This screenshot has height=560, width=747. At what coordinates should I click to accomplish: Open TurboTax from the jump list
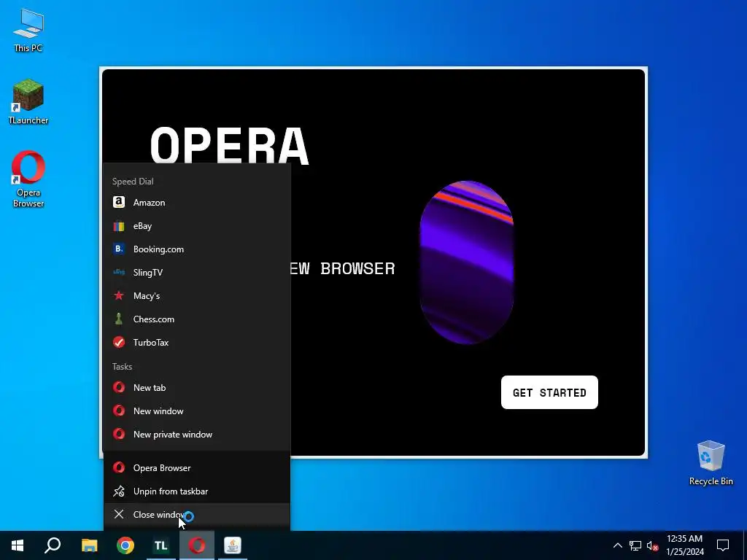[x=197, y=343]
